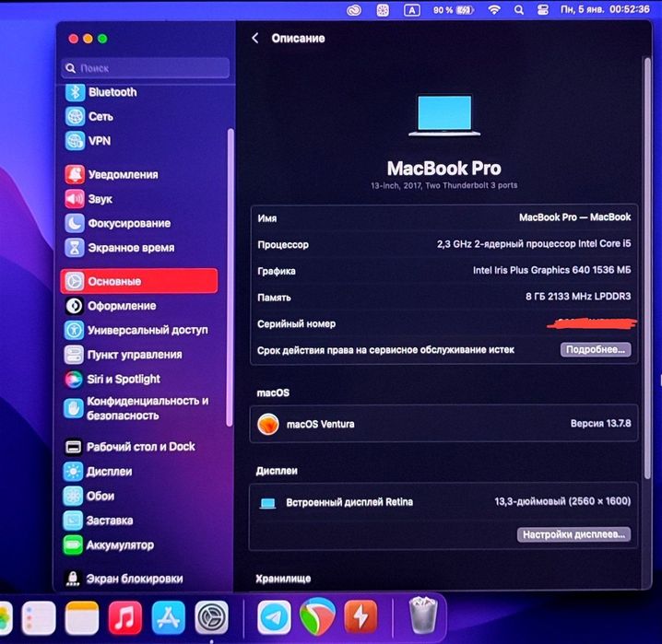Image resolution: width=662 pixels, height=644 pixels.
Task: Open the App Store in Dock
Action: tap(169, 618)
